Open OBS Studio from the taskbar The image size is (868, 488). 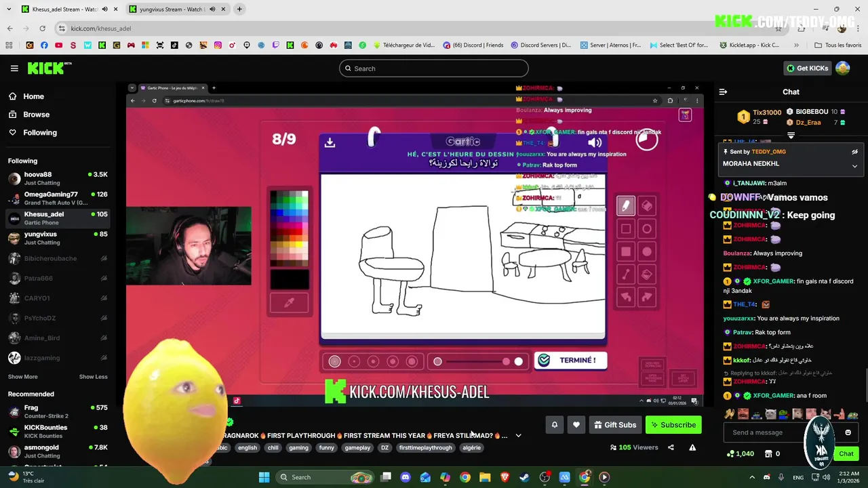coord(545,477)
